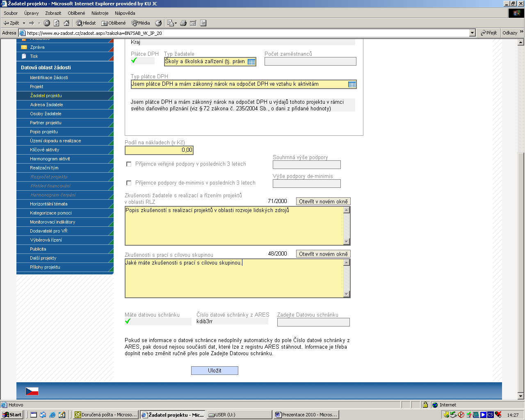Screen dimensions: 525x420
Task: Open Monitorovací indikátory section
Action: click(x=65, y=222)
